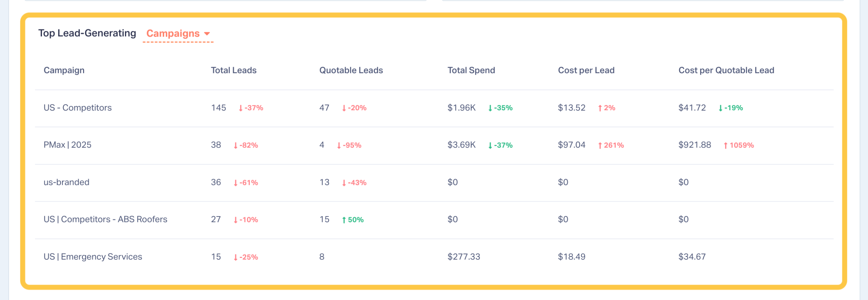Click the Total Spend column header
868x300 pixels.
click(x=471, y=70)
